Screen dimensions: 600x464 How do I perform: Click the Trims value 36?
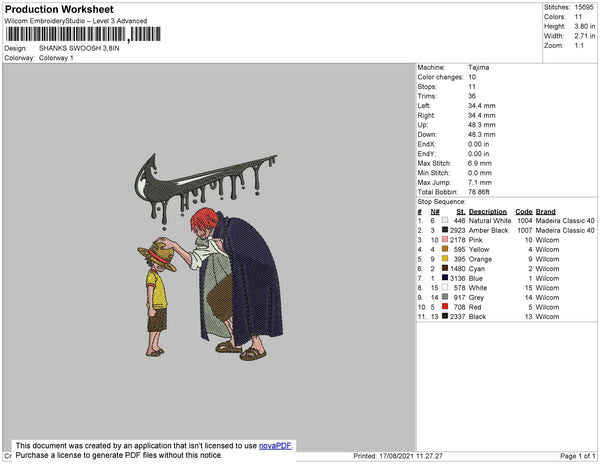[x=472, y=96]
